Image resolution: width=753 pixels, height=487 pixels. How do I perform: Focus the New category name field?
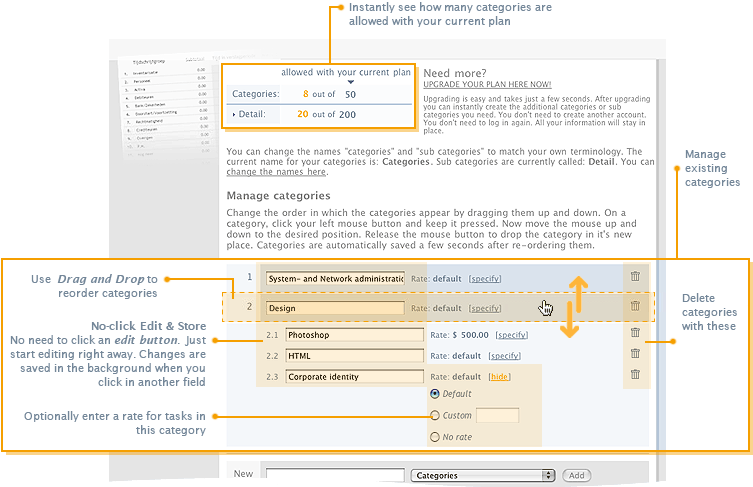coord(335,475)
